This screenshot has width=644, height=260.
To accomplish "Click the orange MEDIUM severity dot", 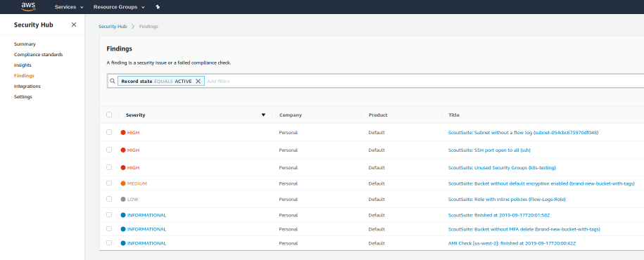I will (122, 183).
